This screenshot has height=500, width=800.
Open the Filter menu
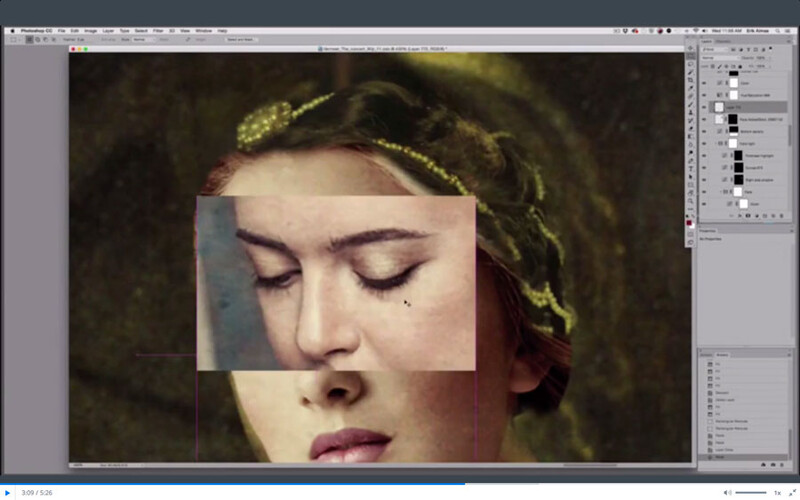click(158, 31)
